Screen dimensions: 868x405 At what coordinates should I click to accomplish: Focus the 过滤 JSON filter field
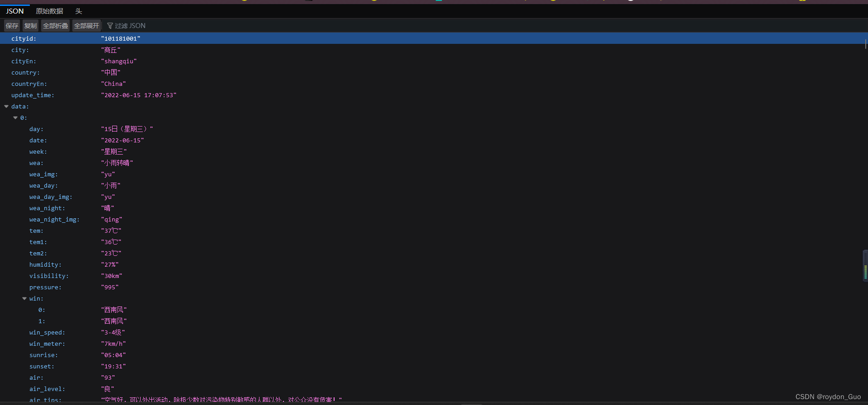[130, 26]
